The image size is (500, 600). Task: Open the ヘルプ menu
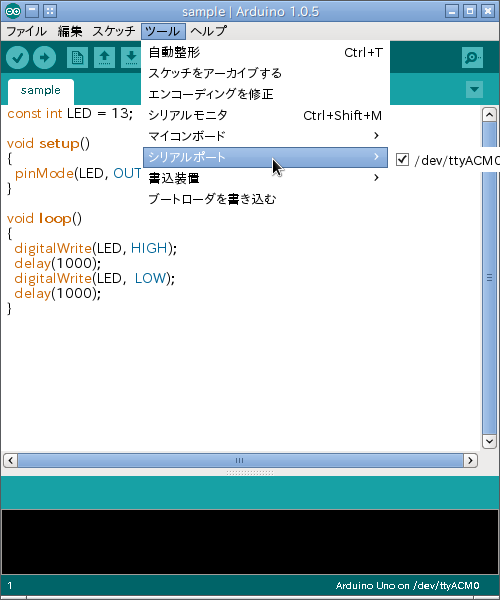(208, 31)
